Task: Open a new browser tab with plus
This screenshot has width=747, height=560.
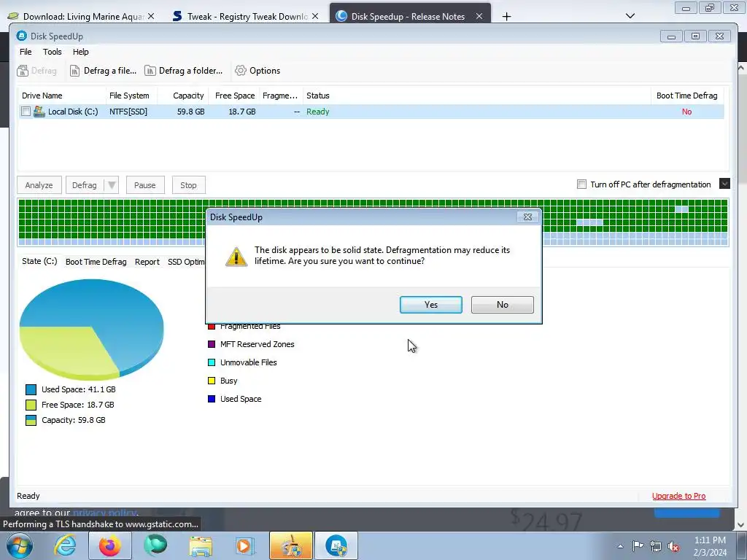Action: pos(506,16)
